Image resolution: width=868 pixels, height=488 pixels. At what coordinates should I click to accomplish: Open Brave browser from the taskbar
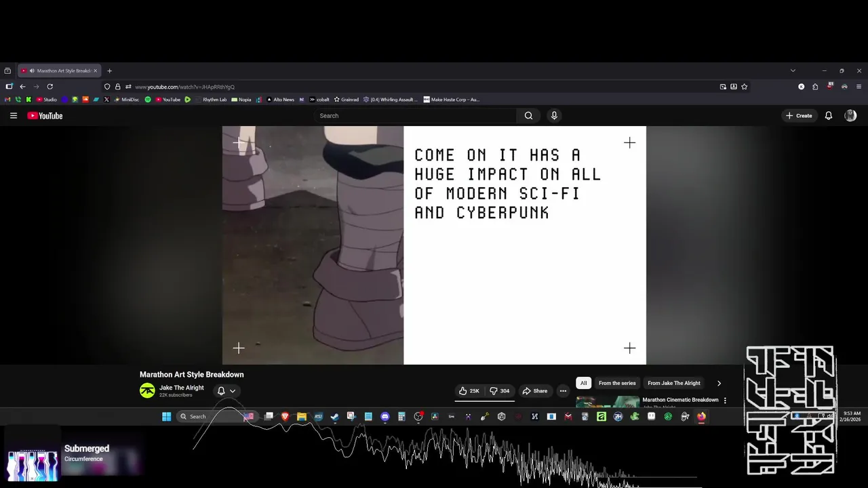coord(285,417)
